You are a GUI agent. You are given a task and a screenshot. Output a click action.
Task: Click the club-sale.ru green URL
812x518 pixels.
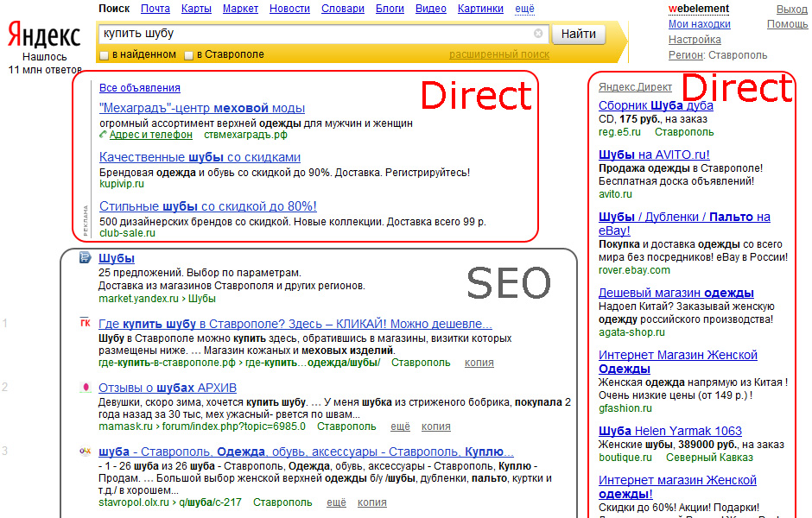tap(127, 233)
